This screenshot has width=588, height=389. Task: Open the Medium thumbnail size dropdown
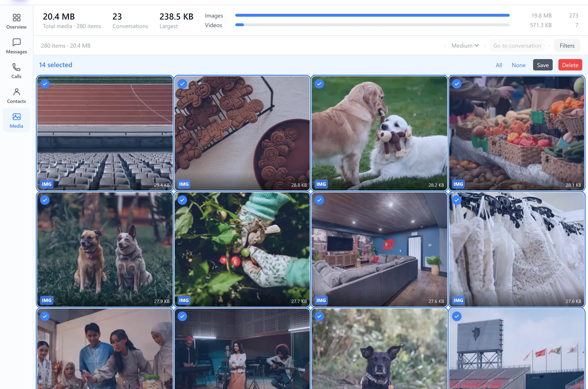[x=465, y=46]
